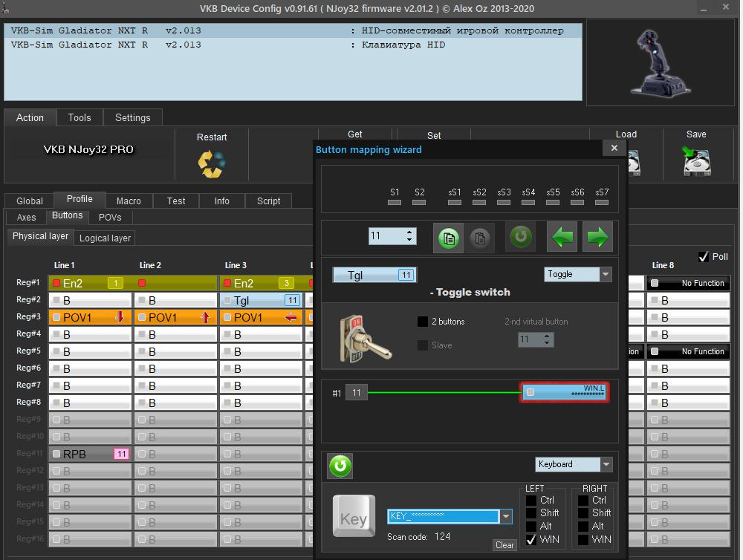Click the Clear button
Viewport: 743px width, 560px height.
[504, 545]
